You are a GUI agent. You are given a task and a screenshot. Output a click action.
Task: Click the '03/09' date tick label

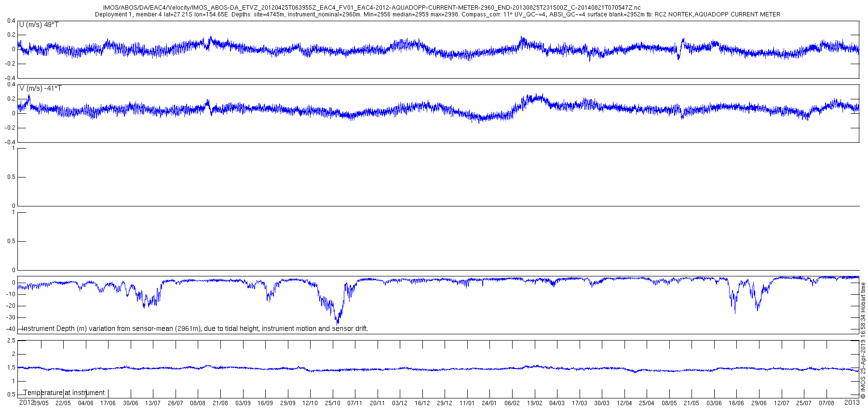[x=243, y=403]
